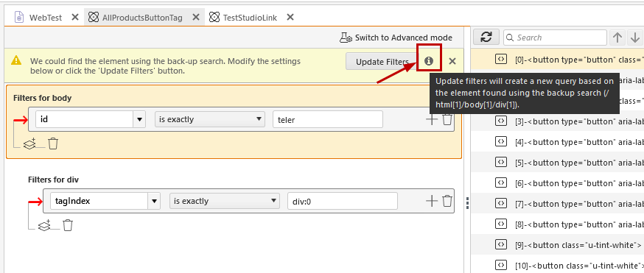Delete the id filter row
This screenshot has height=273, width=644.
point(447,119)
